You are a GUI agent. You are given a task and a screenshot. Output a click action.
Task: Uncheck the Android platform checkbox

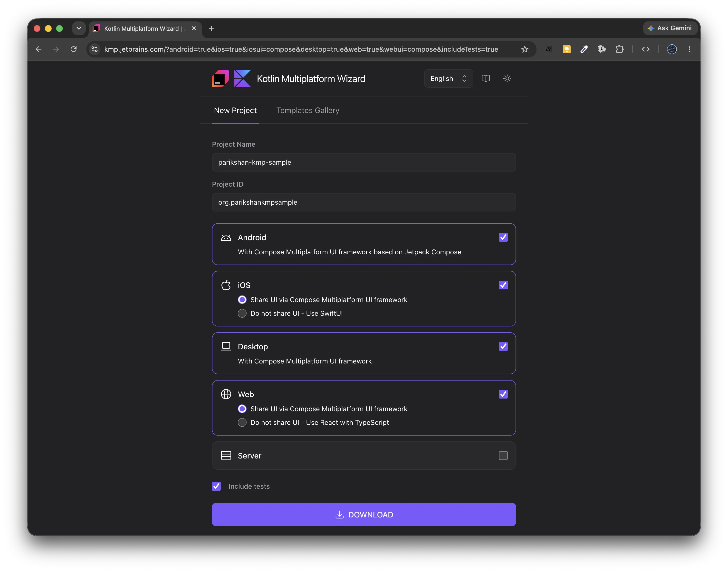(503, 238)
